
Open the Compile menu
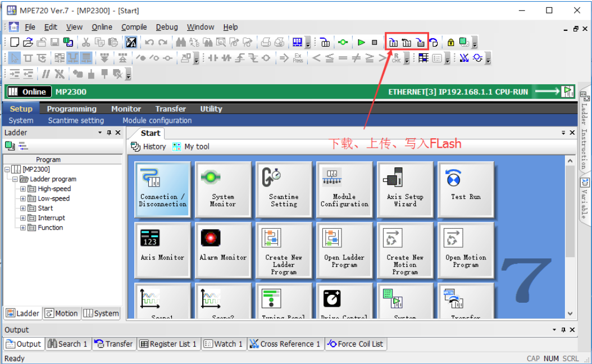click(134, 27)
